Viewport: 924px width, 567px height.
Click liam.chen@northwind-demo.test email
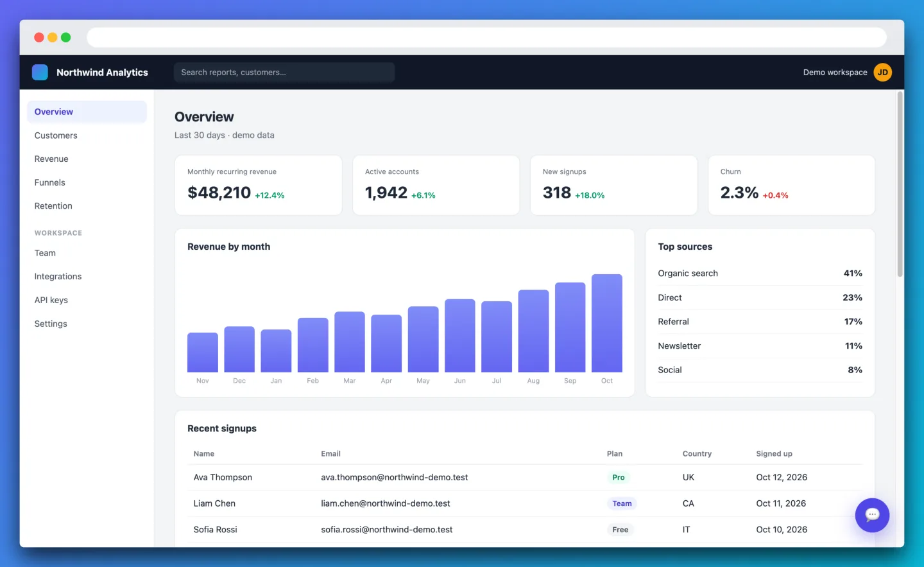point(386,503)
